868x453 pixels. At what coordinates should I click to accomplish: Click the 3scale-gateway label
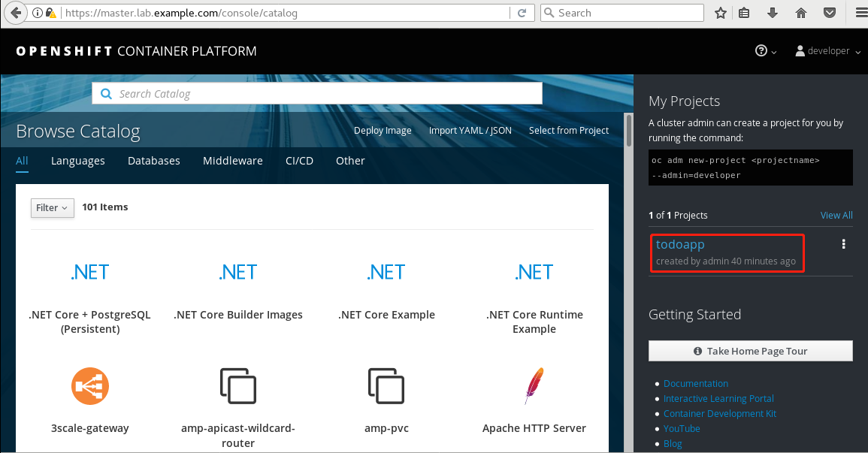pyautogui.click(x=89, y=428)
